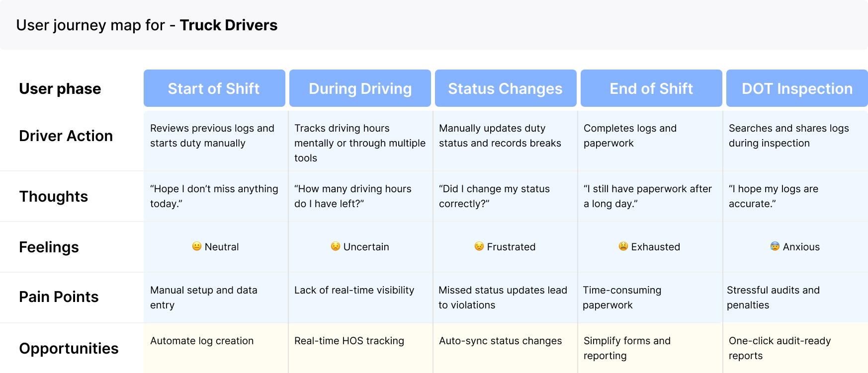Image resolution: width=868 pixels, height=373 pixels.
Task: Select the Opportunities row label
Action: click(69, 348)
